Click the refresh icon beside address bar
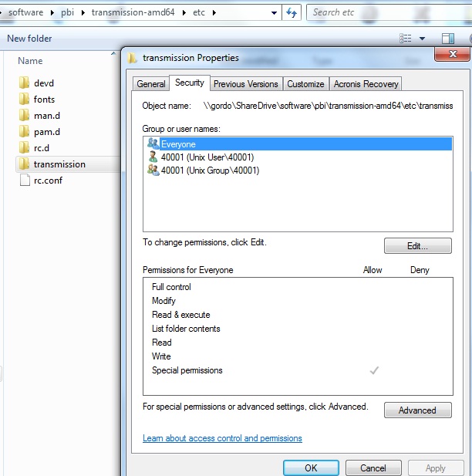Viewport: 472px width, 476px height. tap(292, 12)
